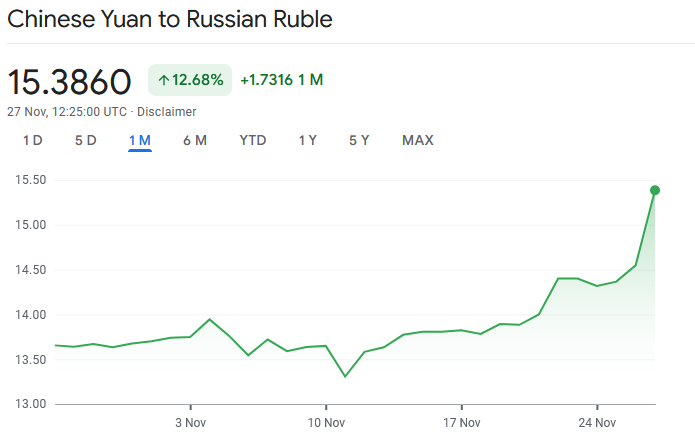695x441 pixels.
Task: Show the 6 M chart range
Action: (x=195, y=141)
